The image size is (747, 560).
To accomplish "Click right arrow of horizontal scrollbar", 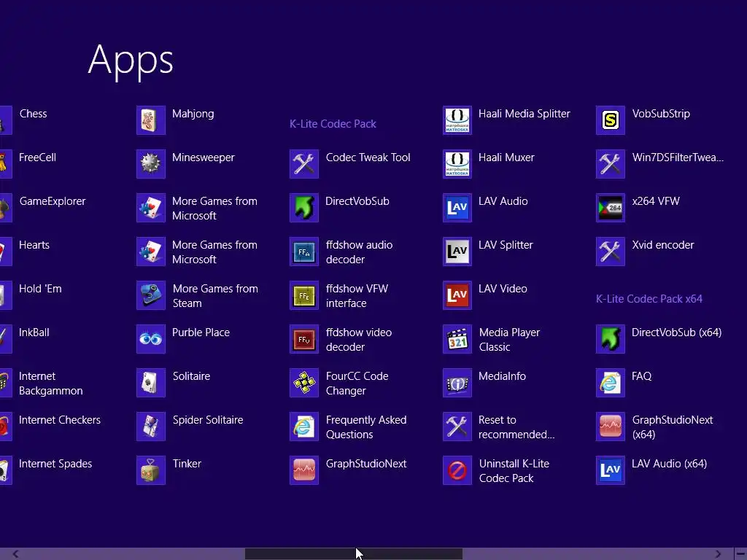I will coord(718,554).
